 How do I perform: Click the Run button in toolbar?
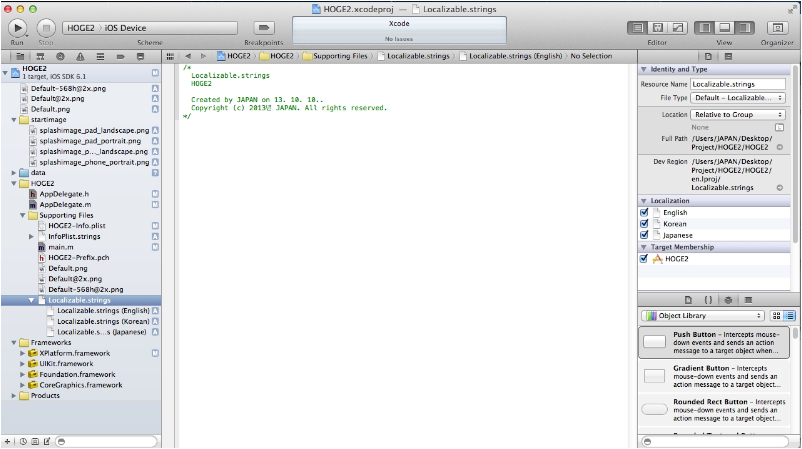pyautogui.click(x=17, y=28)
